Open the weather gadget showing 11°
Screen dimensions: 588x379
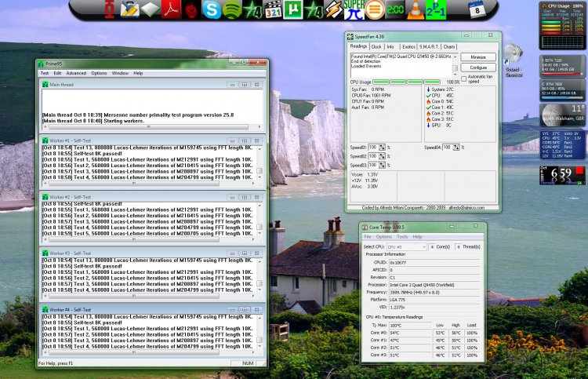click(x=562, y=115)
